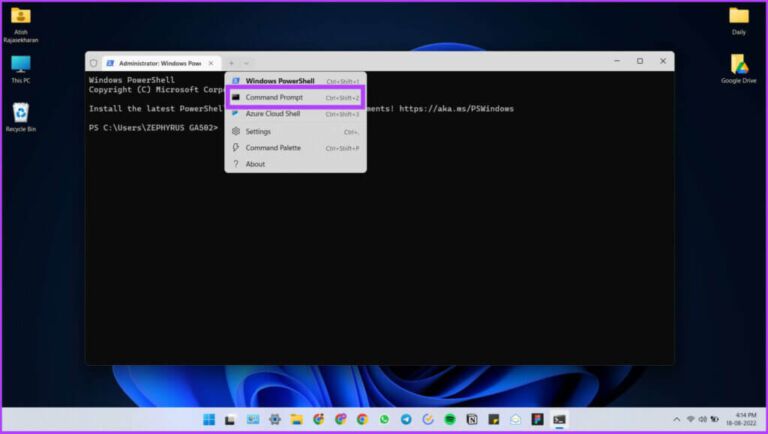Open WhatsApp from the taskbar

[x=384, y=419]
